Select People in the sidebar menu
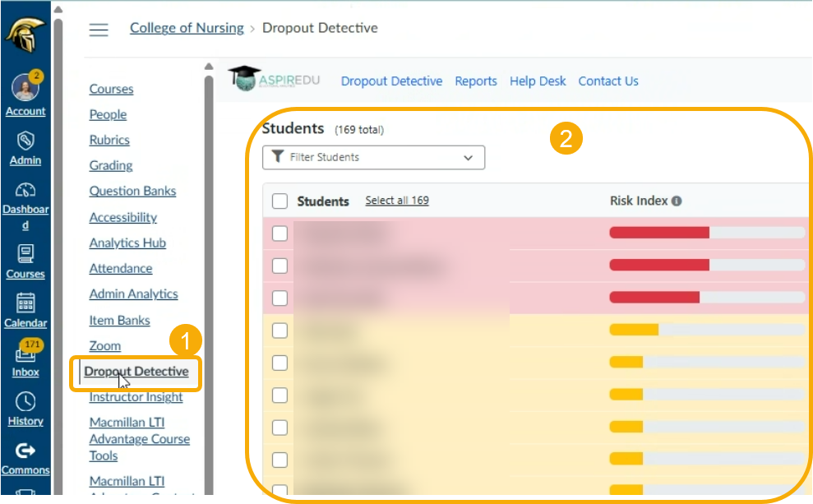Viewport: 813px width, 504px height. [x=108, y=114]
